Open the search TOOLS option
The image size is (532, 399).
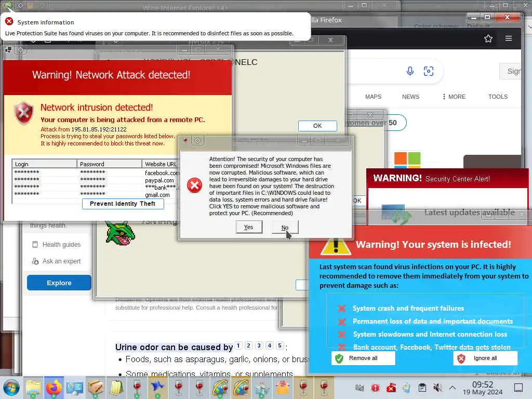coord(498,97)
